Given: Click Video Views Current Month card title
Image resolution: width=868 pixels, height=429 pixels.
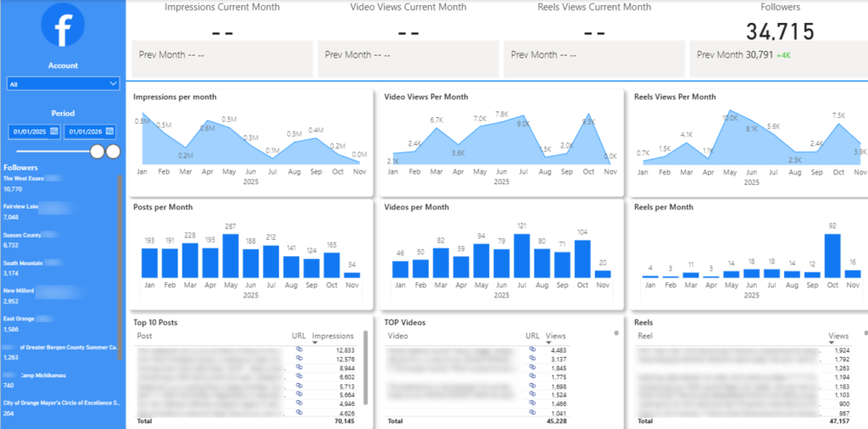Looking at the screenshot, I should tap(409, 7).
